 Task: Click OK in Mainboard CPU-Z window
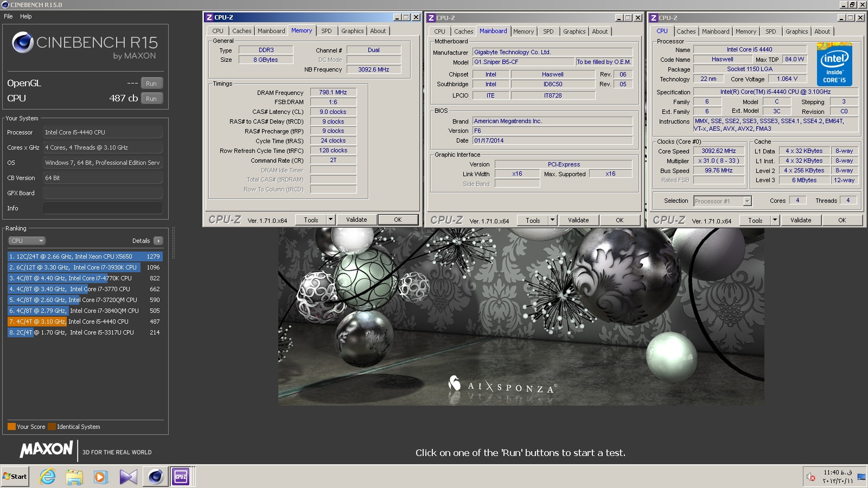[620, 220]
